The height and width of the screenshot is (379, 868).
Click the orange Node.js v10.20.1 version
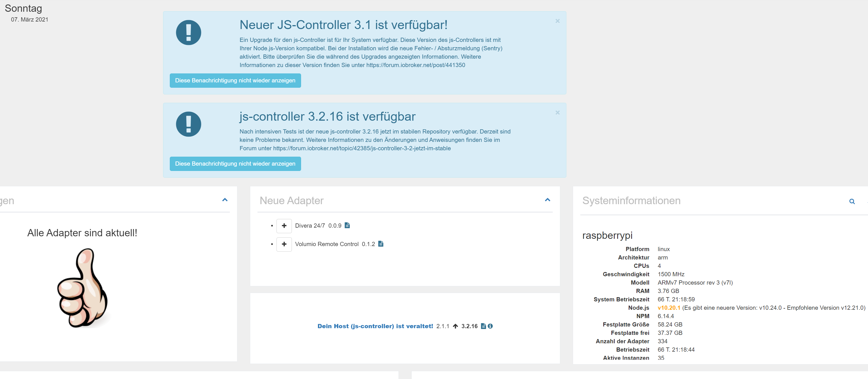669,308
